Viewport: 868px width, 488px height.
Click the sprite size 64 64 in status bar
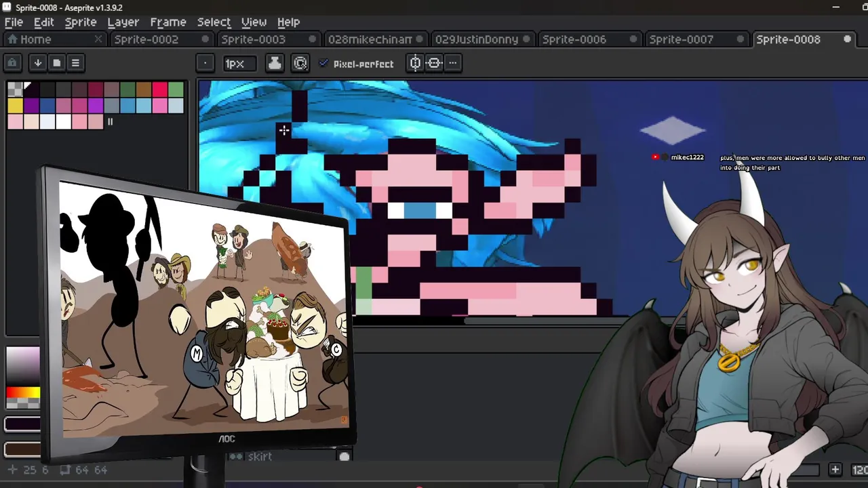83,470
